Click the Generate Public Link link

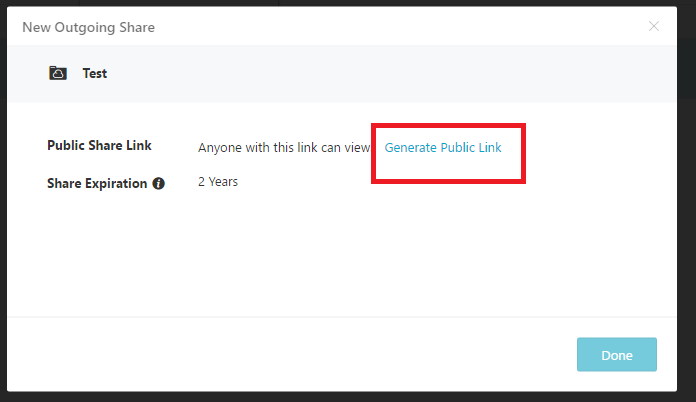[443, 147]
